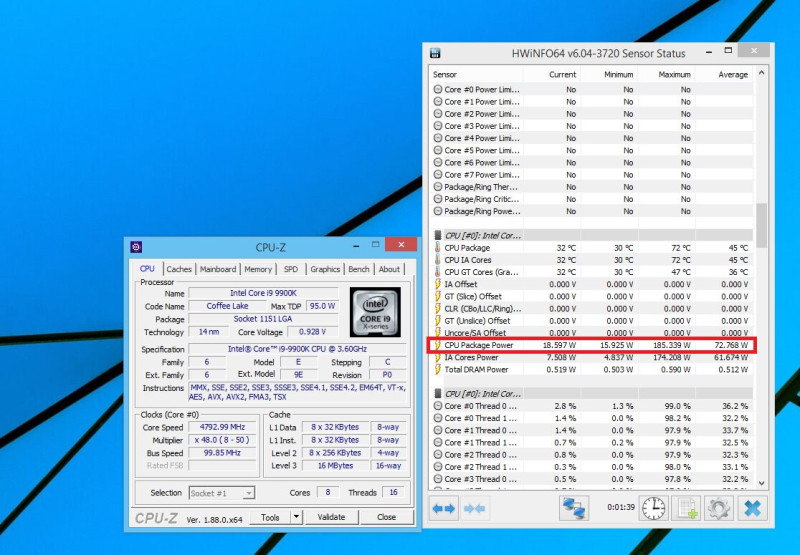
Task: Click the circle icon beside Core #2 Thread 1
Action: click(x=438, y=467)
